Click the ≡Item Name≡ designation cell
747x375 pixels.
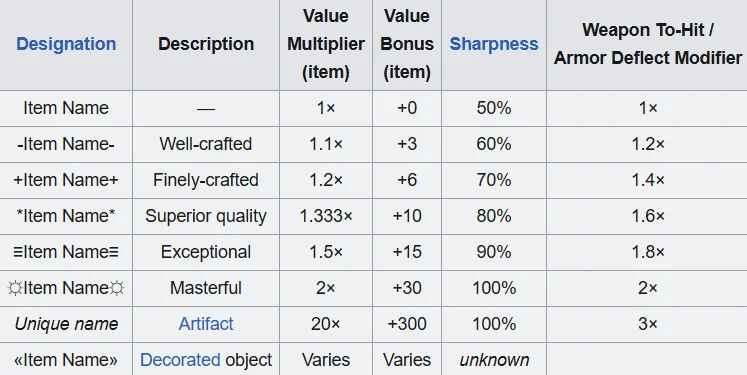point(66,252)
